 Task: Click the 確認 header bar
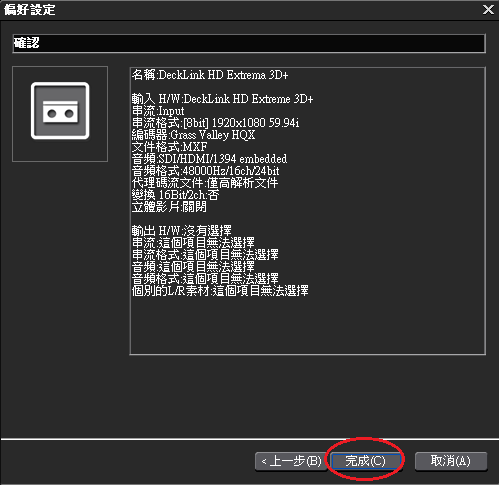click(249, 43)
